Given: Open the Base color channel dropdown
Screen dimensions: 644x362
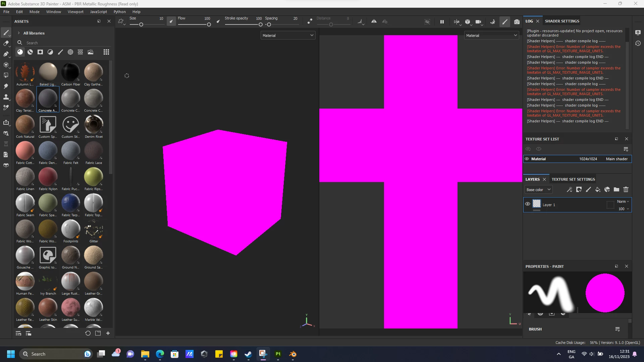Looking at the screenshot, I should tap(538, 190).
